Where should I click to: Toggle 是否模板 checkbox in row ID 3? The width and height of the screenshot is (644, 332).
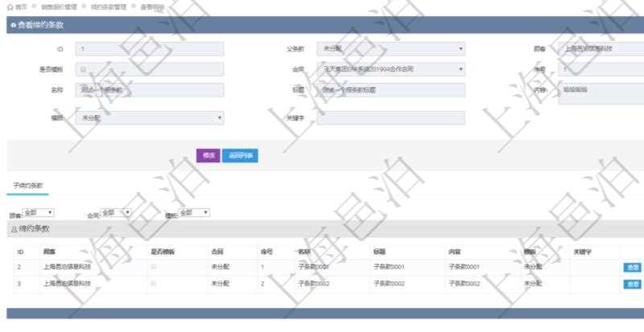tap(154, 284)
